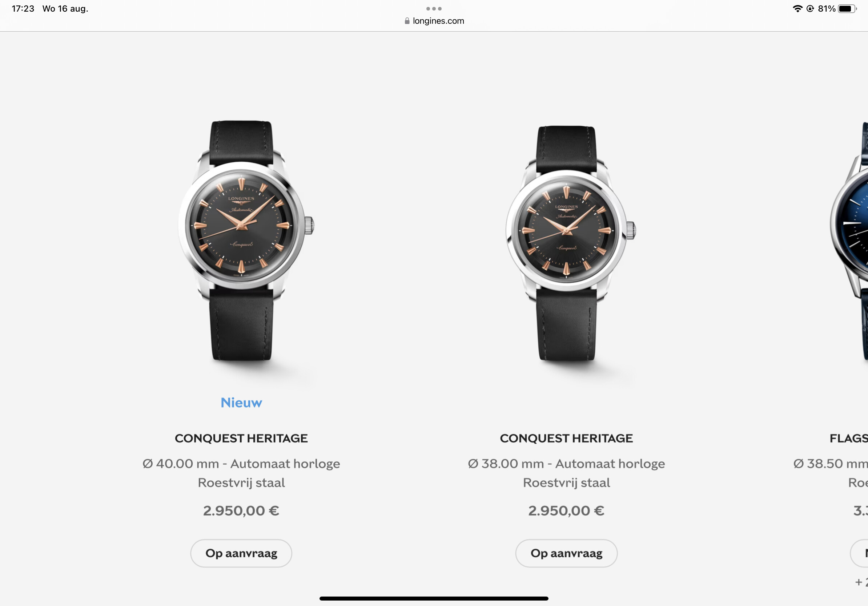This screenshot has height=606, width=868.
Task: Tap the battery indicator icon
Action: (x=847, y=9)
